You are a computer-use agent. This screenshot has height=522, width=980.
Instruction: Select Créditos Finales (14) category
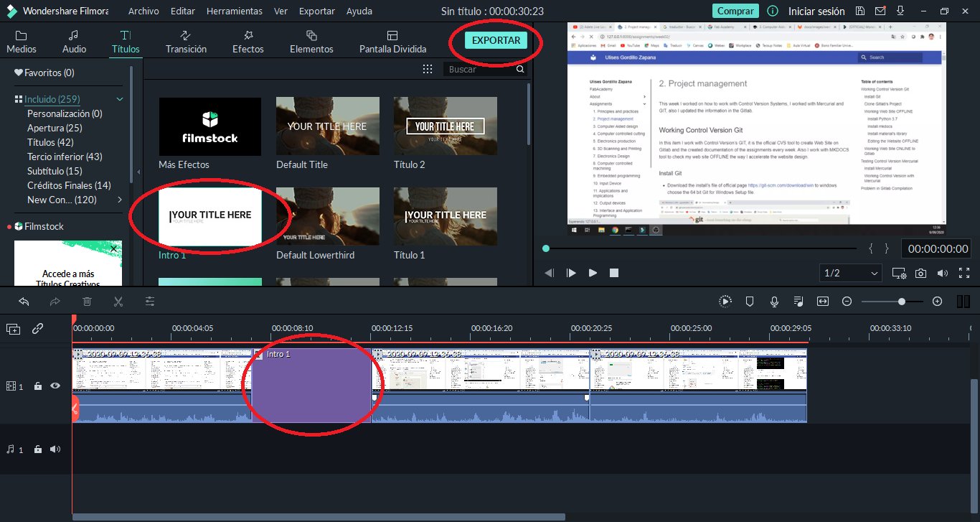click(x=69, y=185)
